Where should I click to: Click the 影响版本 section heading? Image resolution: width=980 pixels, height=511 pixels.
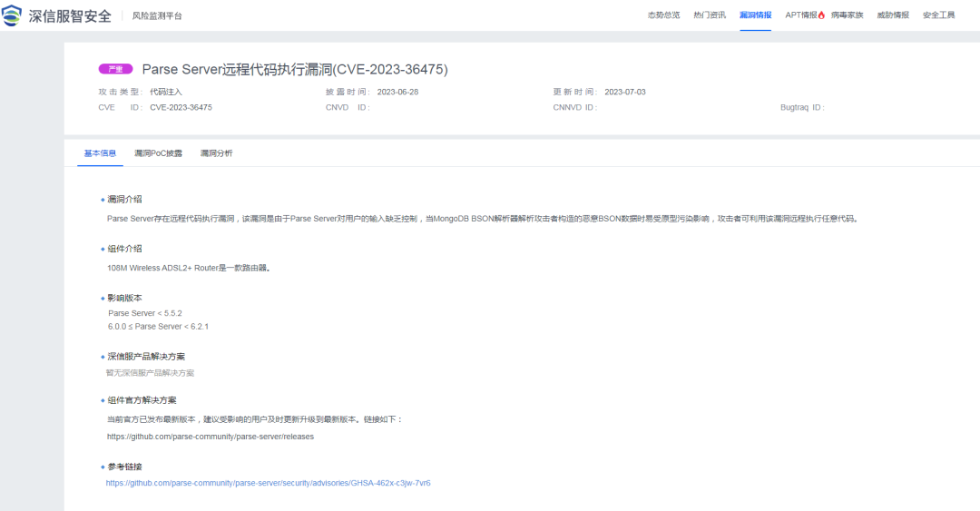[124, 299]
